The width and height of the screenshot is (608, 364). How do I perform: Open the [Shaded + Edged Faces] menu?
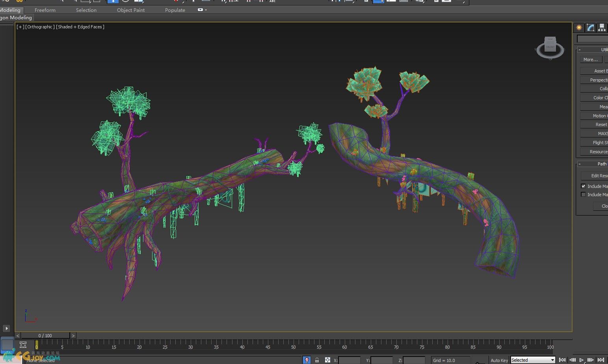(80, 27)
